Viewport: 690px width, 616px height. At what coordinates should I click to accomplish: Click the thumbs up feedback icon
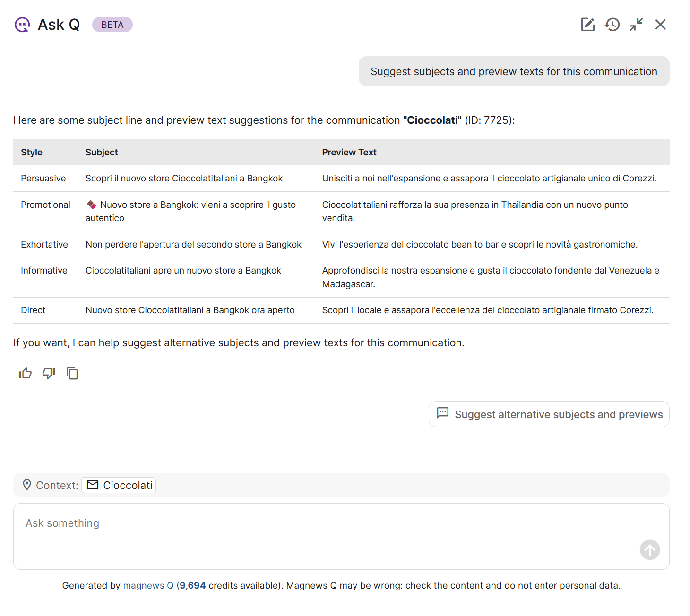[25, 374]
